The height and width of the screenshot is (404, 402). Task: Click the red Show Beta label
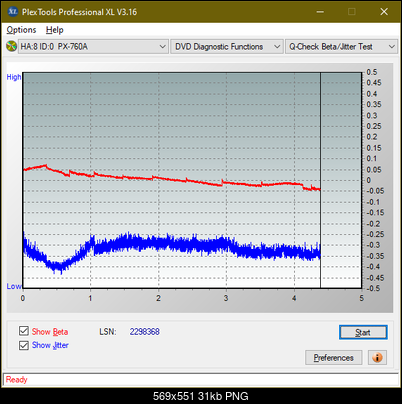coord(50,332)
